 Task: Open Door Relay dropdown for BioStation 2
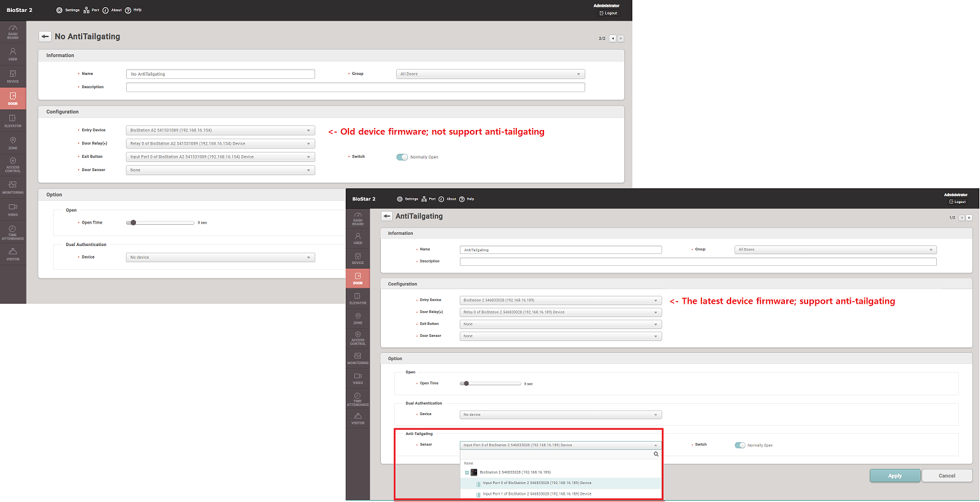[561, 312]
